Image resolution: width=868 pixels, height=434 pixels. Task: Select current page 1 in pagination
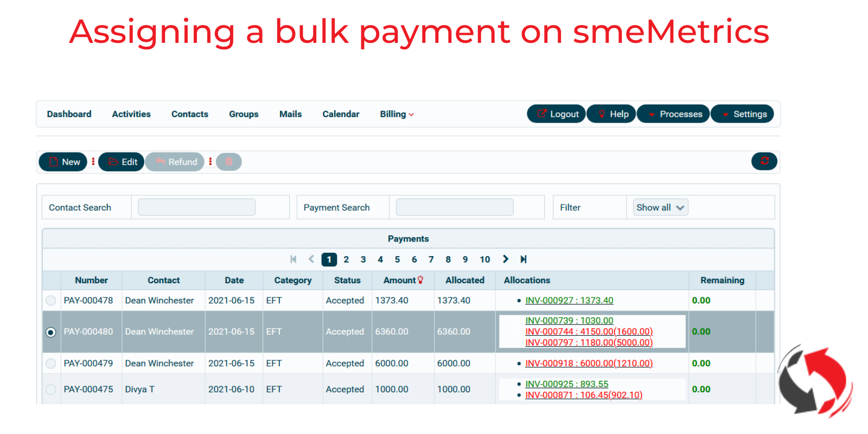tap(329, 259)
